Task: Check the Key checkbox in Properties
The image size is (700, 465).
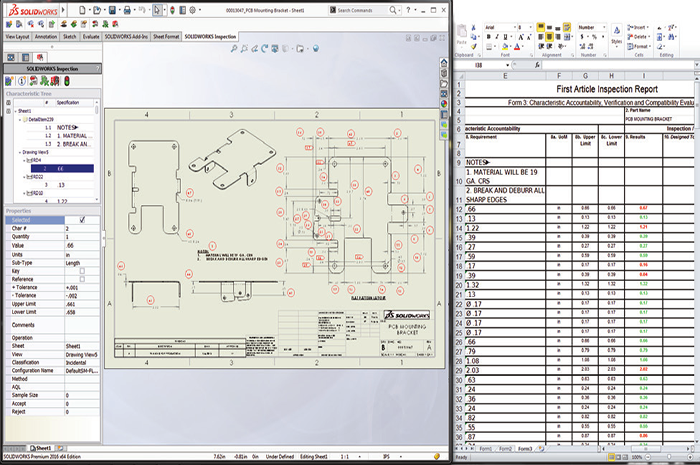Action: click(82, 270)
